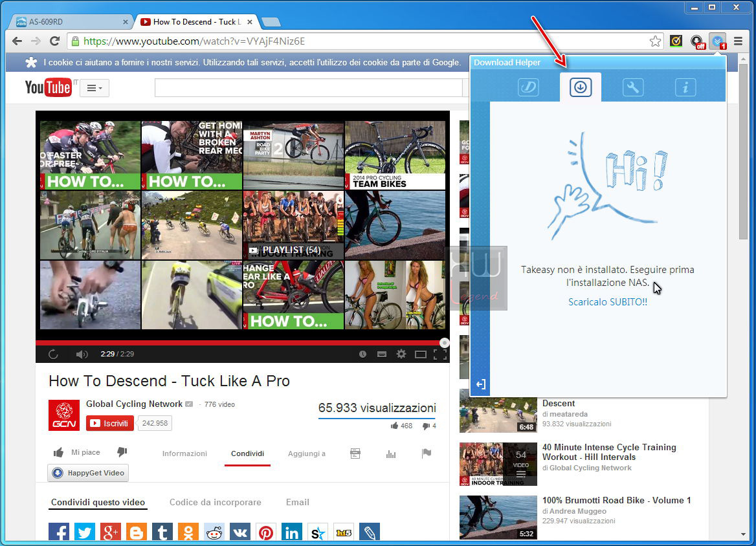The height and width of the screenshot is (546, 756).
Task: Close the How To Descend browser tab
Action: point(250,22)
